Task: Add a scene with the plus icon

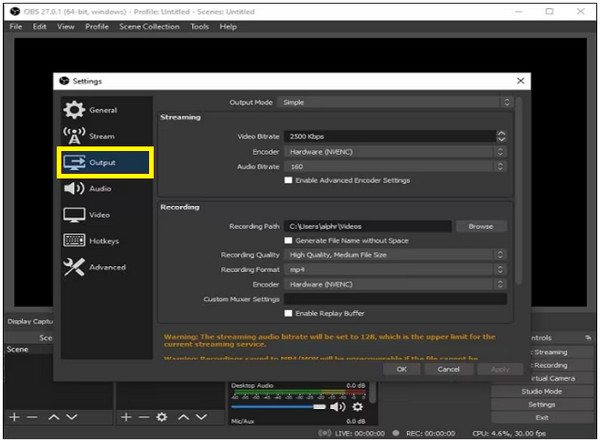Action: click(x=14, y=417)
